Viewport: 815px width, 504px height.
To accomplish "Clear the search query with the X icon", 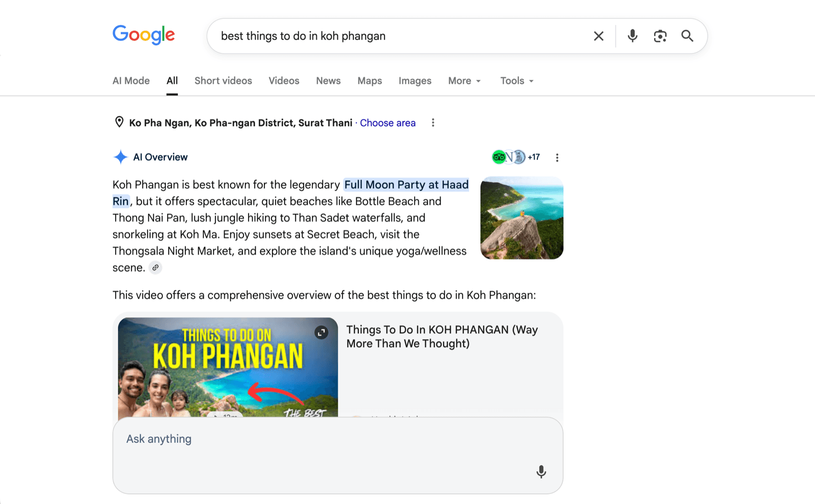I will pos(599,36).
